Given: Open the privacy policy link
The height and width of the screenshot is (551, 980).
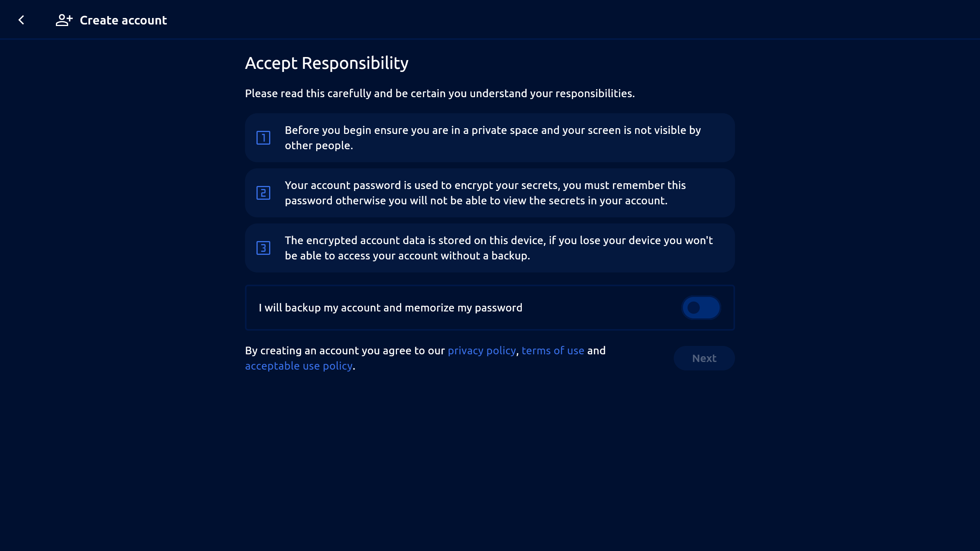Looking at the screenshot, I should [x=482, y=350].
